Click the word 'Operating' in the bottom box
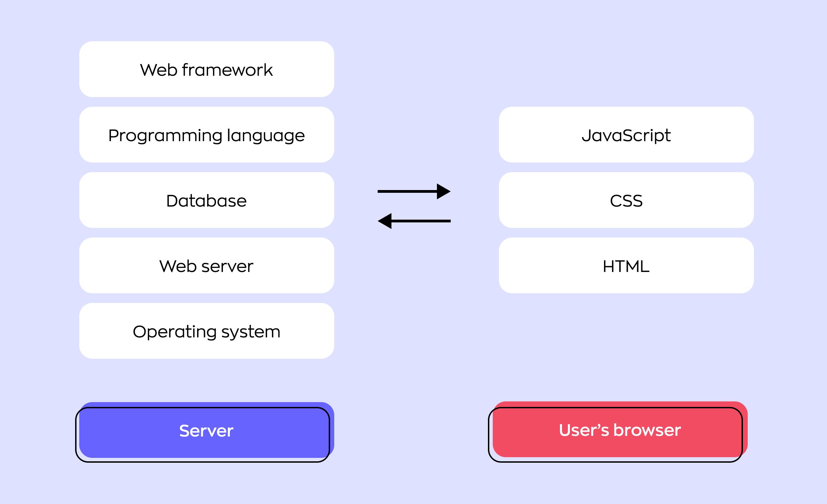Image resolution: width=827 pixels, height=504 pixels. tap(174, 332)
